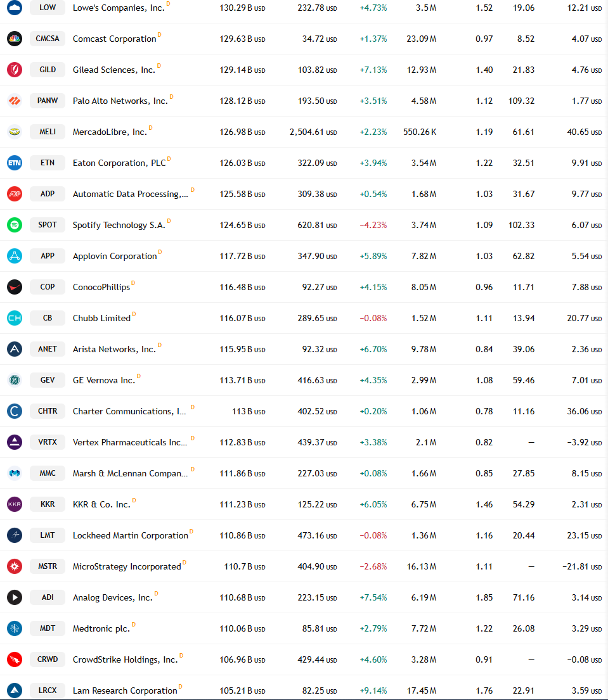Click Lam Research +9.14% change
Image resolution: width=608 pixels, height=700 pixels.
(373, 690)
